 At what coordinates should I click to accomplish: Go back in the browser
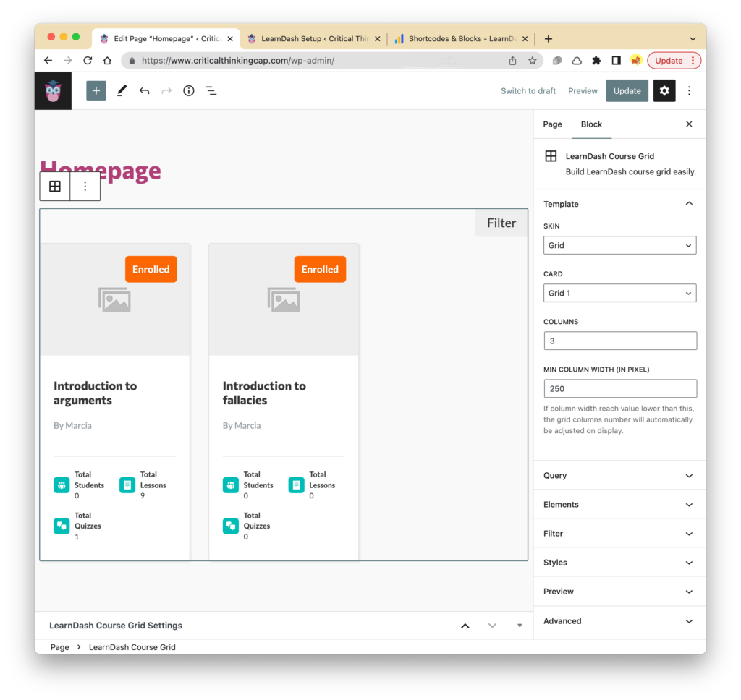tap(48, 61)
